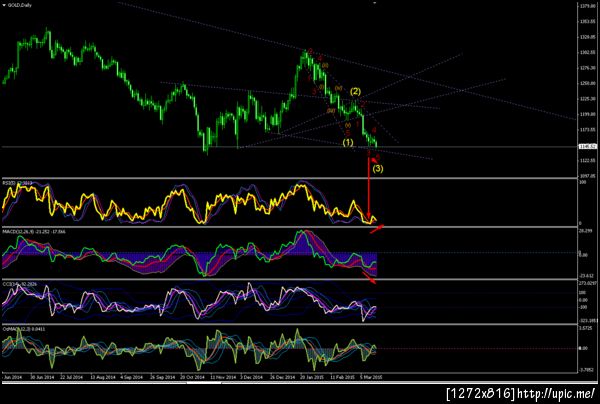Click the upic.me link in the watermark
The width and height of the screenshot is (600, 404).
(x=556, y=393)
